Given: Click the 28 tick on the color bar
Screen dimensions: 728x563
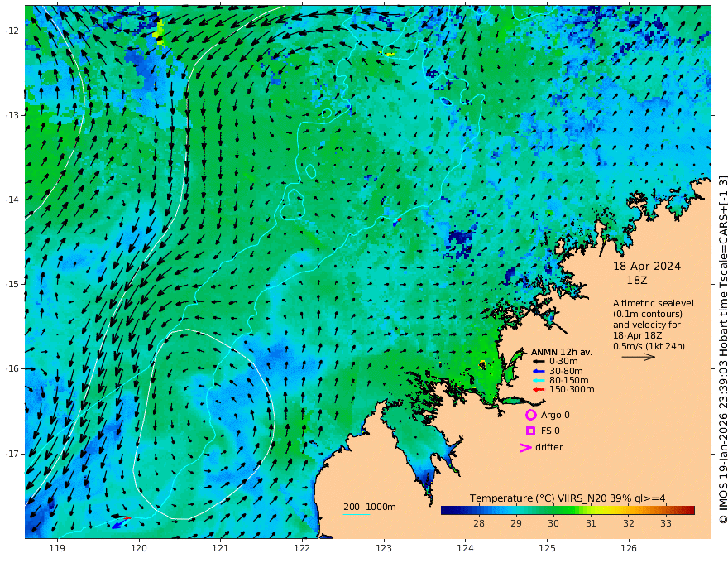Looking at the screenshot, I should pyautogui.click(x=479, y=523).
